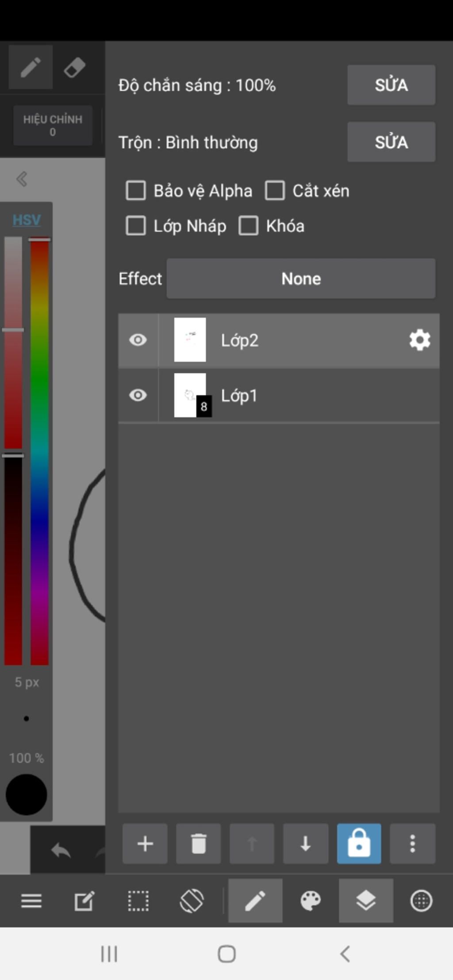Delete layer using trash icon
Screen dimensions: 453x980
click(x=198, y=843)
